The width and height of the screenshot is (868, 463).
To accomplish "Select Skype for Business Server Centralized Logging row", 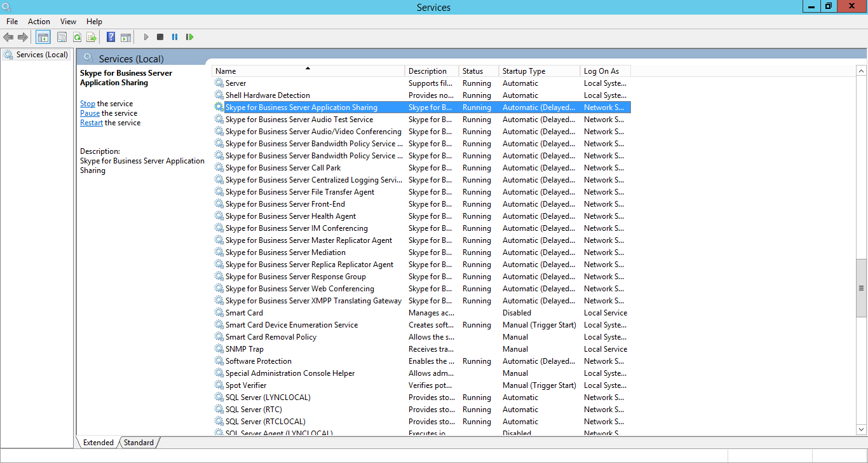I will tap(421, 180).
